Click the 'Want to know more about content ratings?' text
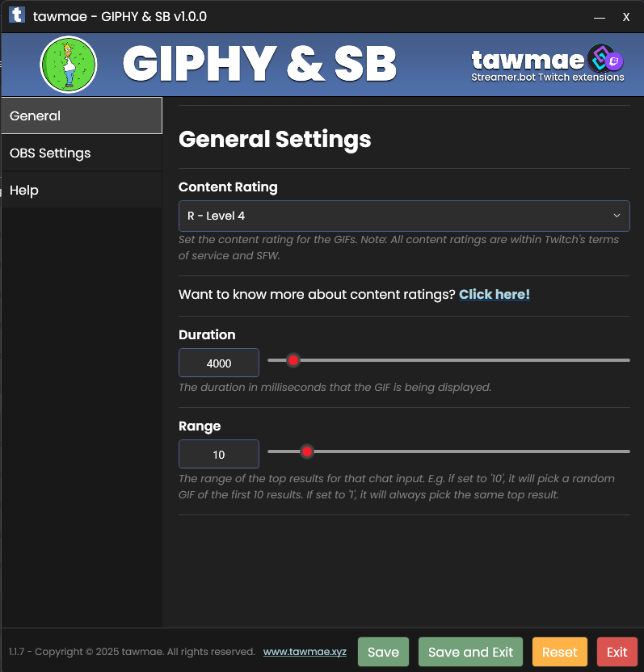644x672 pixels. (317, 295)
